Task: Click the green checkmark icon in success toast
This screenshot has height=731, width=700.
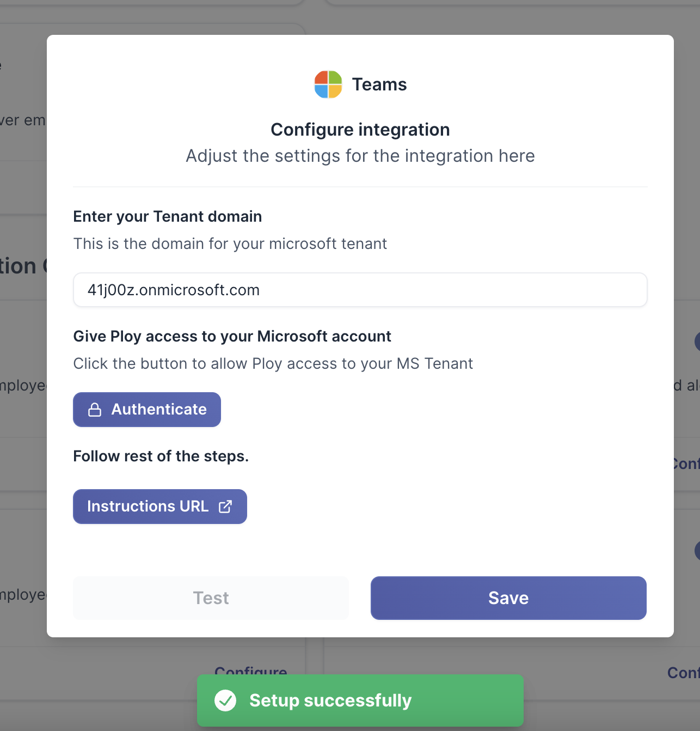Action: (225, 700)
